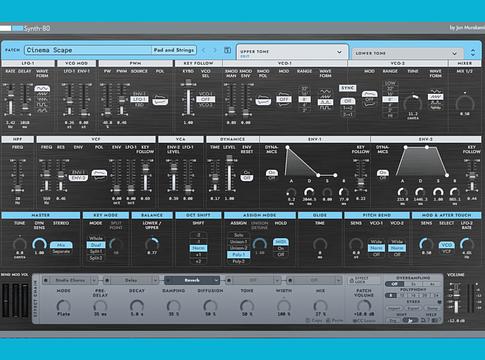Click the Cinema Scape patch name field

click(x=88, y=50)
